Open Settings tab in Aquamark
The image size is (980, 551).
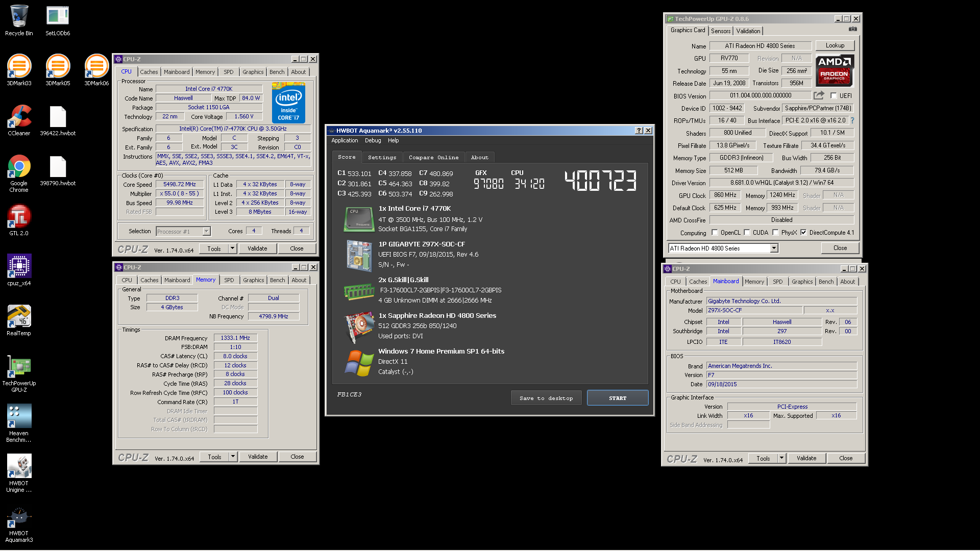(x=382, y=158)
